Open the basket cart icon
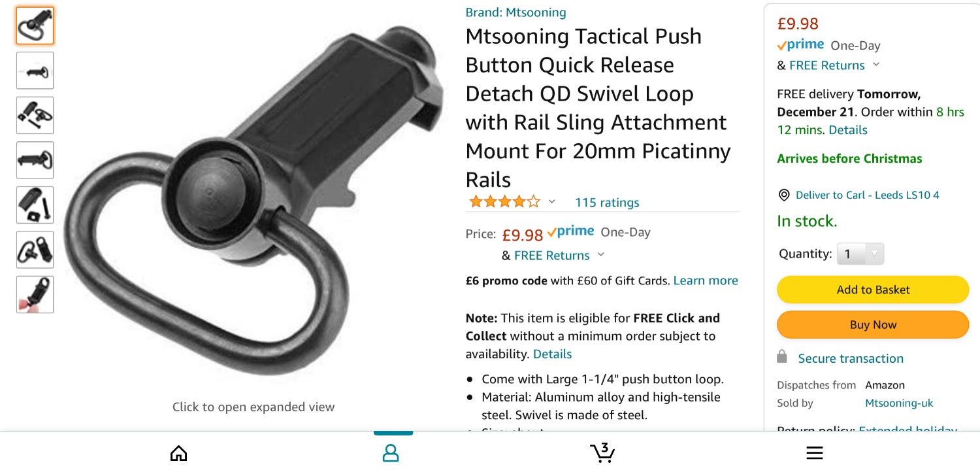The image size is (980, 474). pos(602,452)
